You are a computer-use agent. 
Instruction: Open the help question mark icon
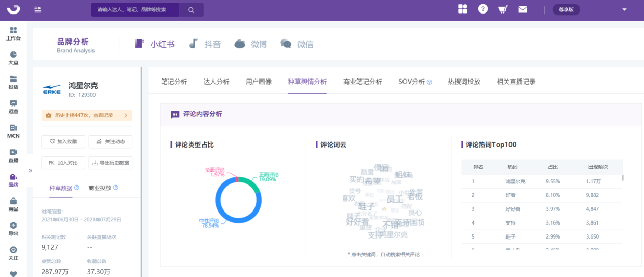tap(483, 9)
